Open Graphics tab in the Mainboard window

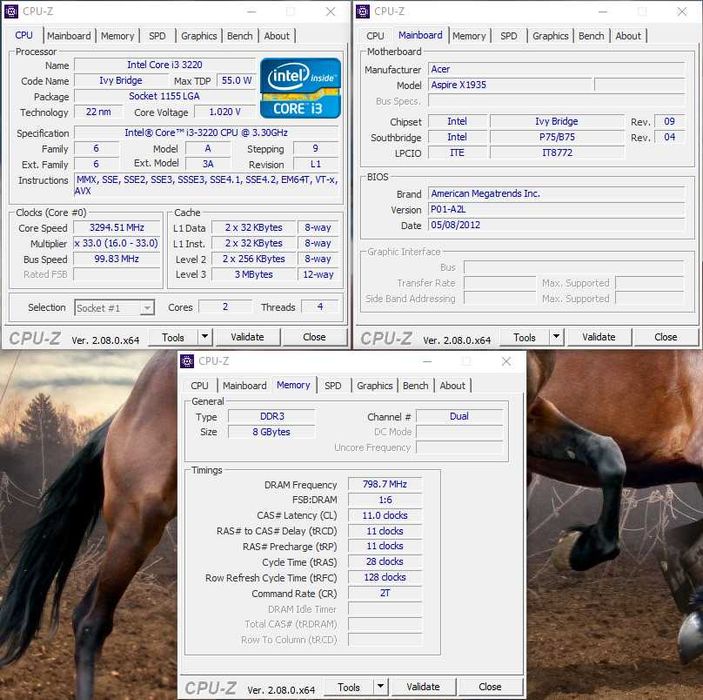tap(551, 36)
